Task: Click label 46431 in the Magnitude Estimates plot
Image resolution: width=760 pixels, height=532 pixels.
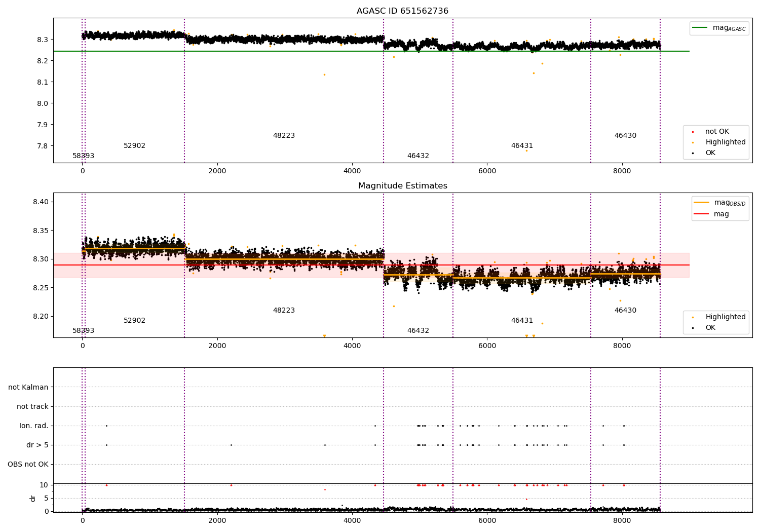Action: click(522, 321)
